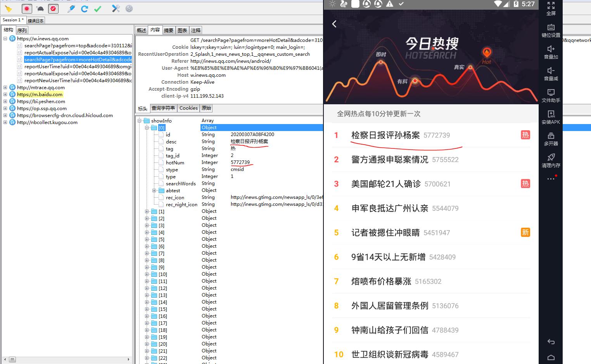Tap the back arrow on hot search page
Image resolution: width=591 pixels, height=364 pixels.
[334, 24]
